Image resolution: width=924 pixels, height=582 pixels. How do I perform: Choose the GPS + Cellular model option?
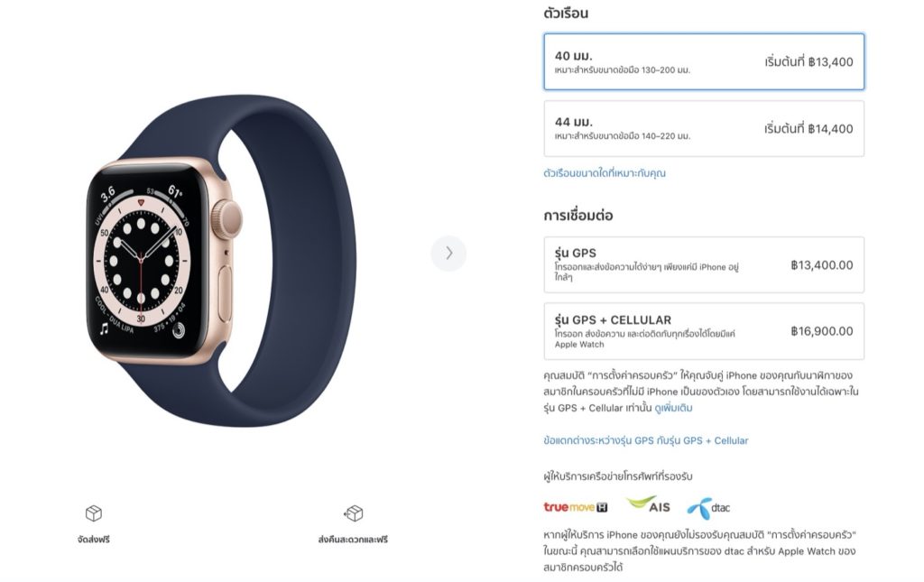click(x=704, y=331)
